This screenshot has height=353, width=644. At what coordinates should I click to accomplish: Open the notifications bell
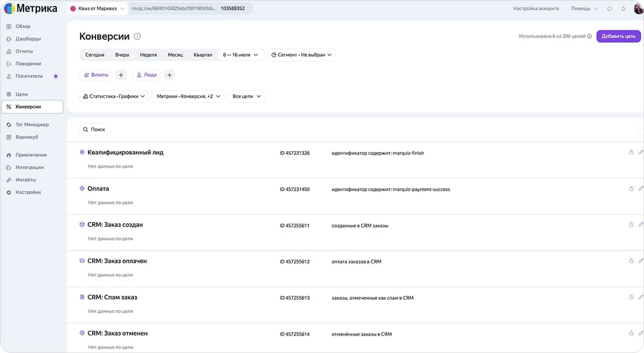pyautogui.click(x=623, y=9)
